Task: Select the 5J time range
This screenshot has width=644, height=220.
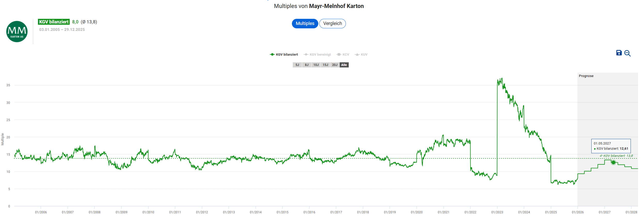Action: (x=297, y=65)
